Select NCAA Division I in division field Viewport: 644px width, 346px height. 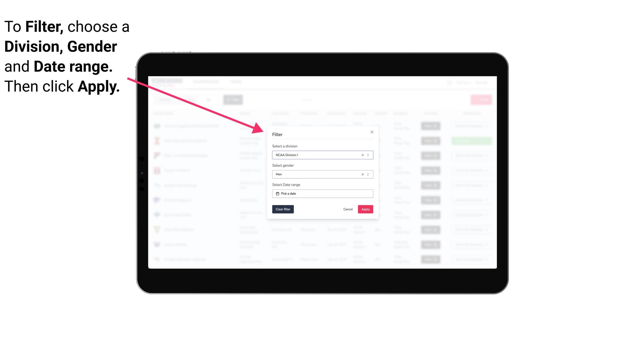322,155
